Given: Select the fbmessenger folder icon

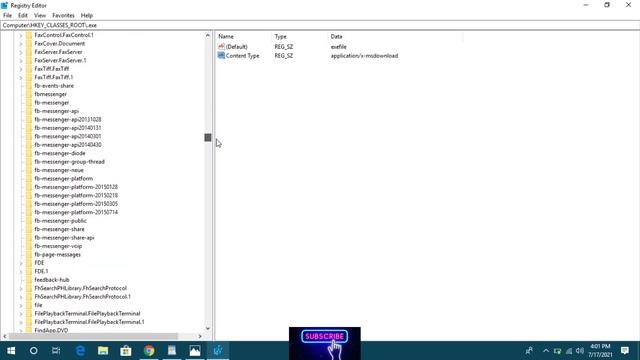Looking at the screenshot, I should pos(29,94).
